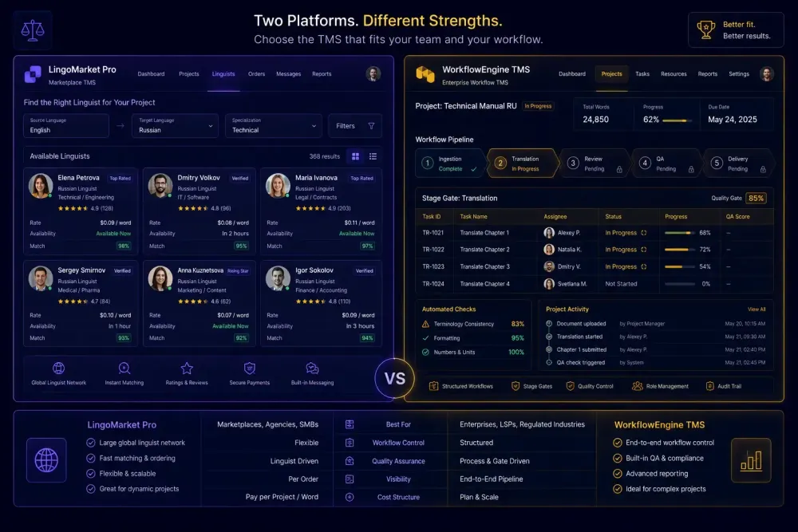Click the large globe icon near LingoMarket Pro summary
The image size is (798, 532).
tap(46, 459)
